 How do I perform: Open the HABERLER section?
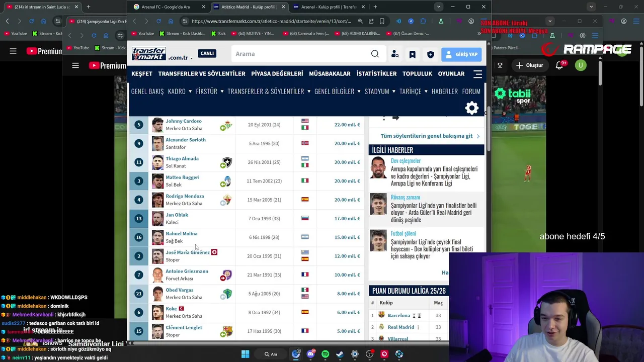pos(444,92)
